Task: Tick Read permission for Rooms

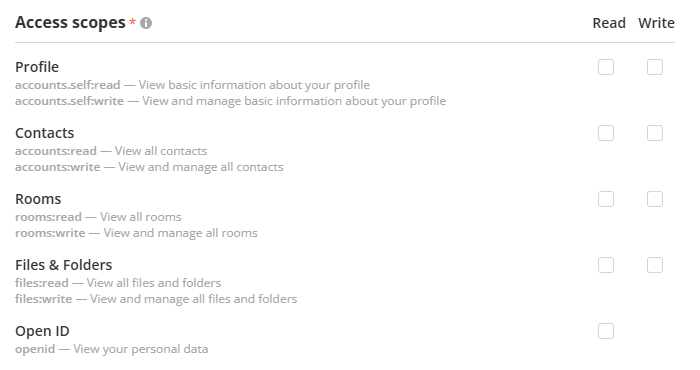Action: coord(606,200)
